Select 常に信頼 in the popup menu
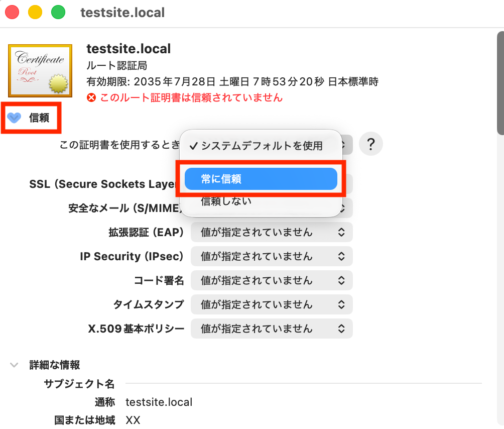Screen dimensions: 504x429 (261, 179)
